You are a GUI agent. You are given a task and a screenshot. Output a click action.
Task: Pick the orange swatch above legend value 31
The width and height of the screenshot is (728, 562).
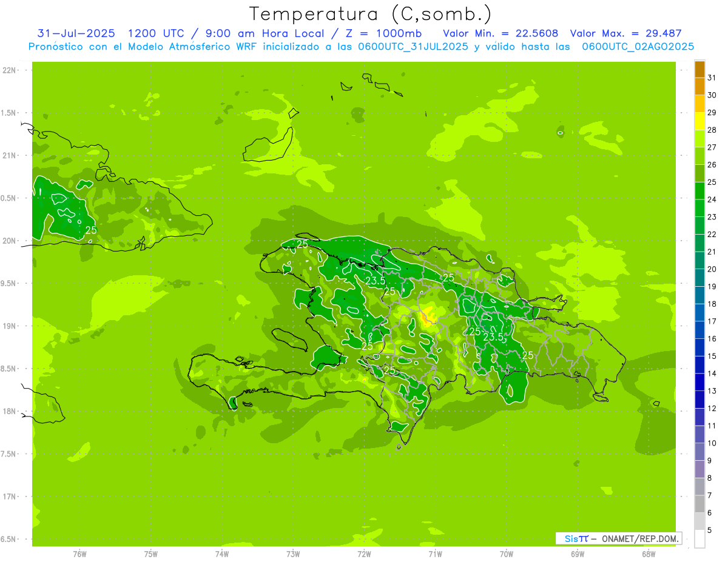[699, 69]
